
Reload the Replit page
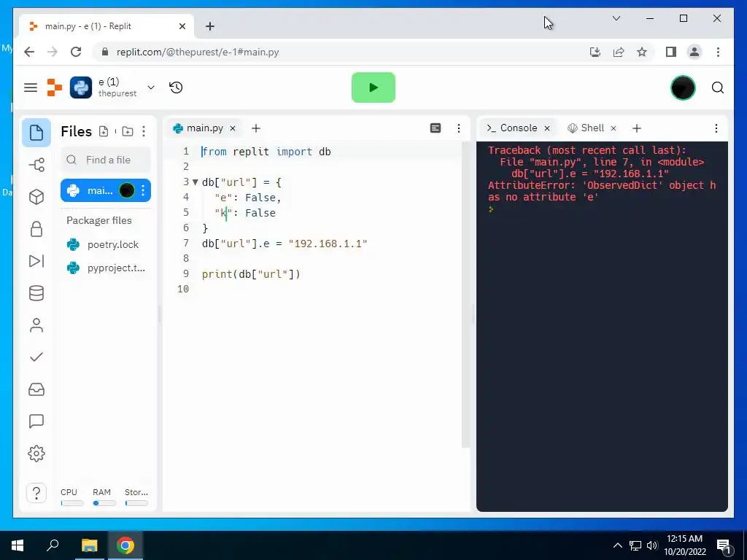click(76, 52)
